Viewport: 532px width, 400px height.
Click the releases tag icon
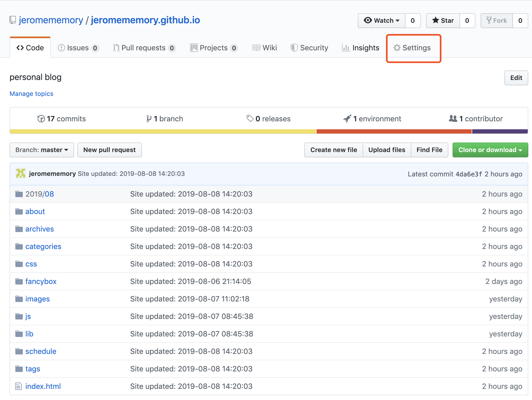(x=250, y=118)
